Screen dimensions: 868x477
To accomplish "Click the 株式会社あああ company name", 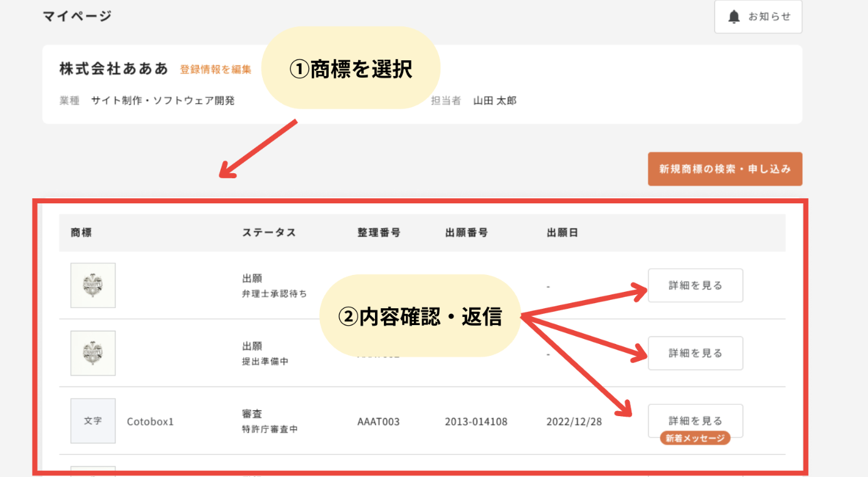I will pyautogui.click(x=114, y=69).
